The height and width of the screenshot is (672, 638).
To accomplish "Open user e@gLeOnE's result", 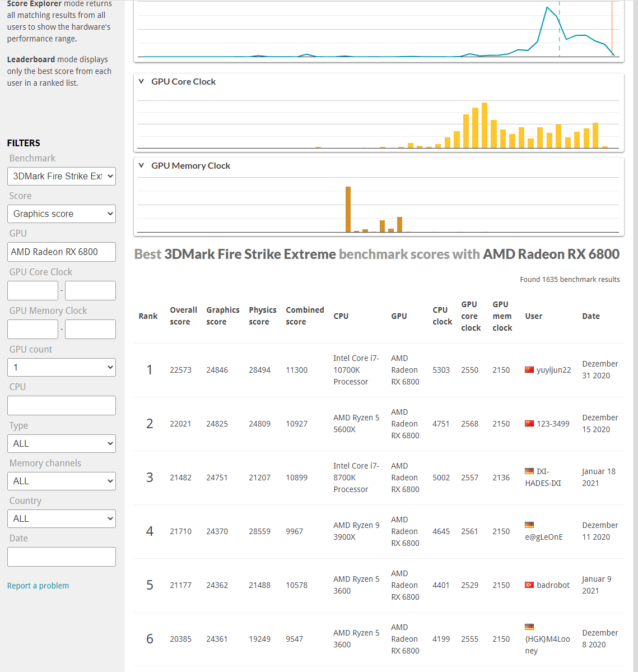I will [x=544, y=537].
